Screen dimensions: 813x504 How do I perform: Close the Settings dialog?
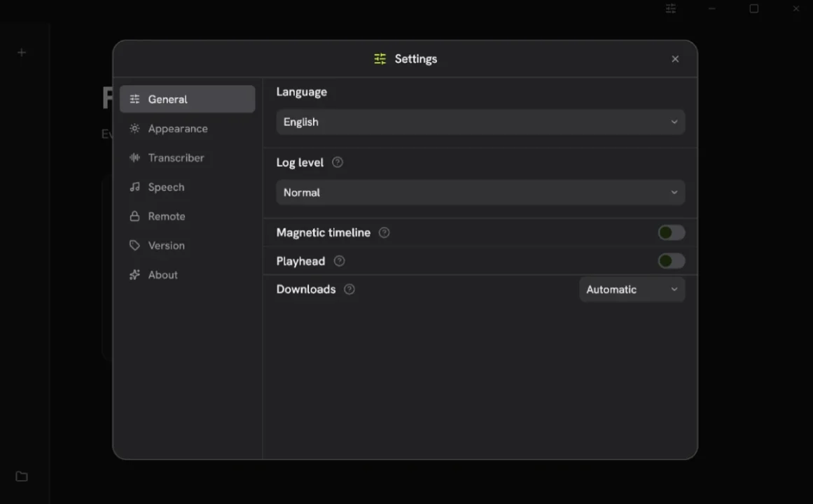coord(675,59)
